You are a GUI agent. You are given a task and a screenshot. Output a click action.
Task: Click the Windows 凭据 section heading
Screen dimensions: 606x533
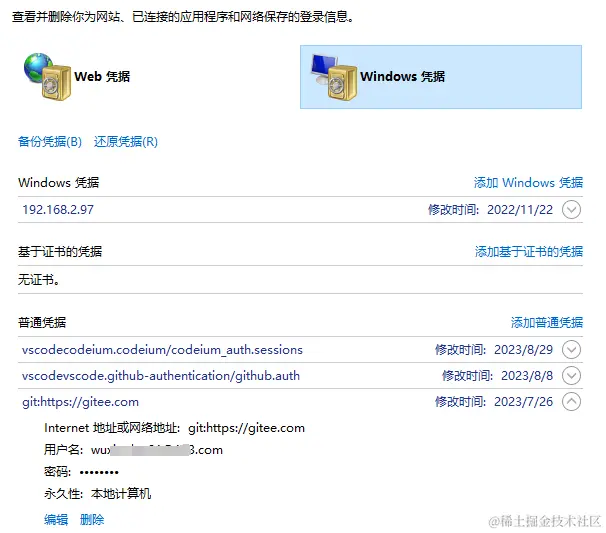58,182
